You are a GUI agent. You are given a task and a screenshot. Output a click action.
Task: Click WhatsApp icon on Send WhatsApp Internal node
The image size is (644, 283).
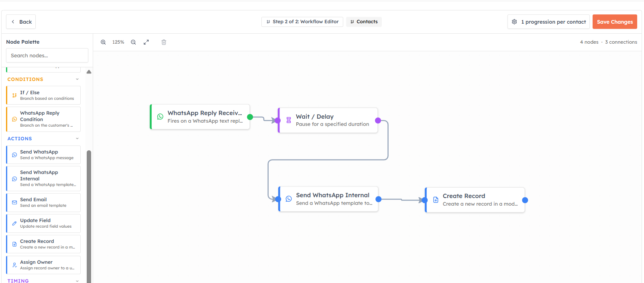pyautogui.click(x=289, y=199)
